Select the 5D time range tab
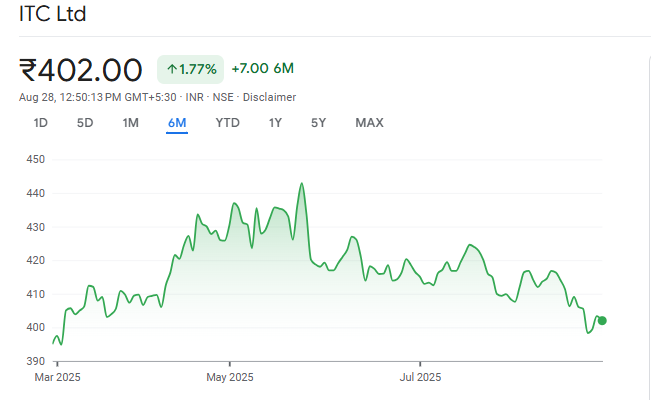 click(85, 123)
